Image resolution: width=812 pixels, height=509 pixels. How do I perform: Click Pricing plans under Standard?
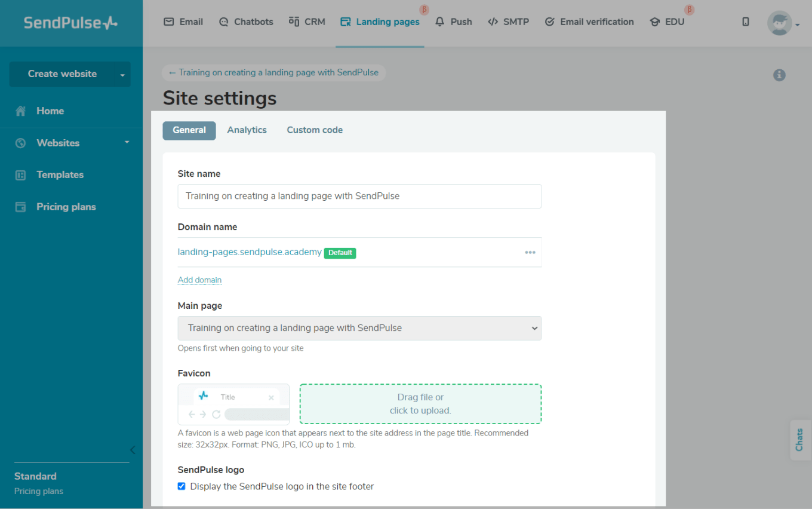pyautogui.click(x=39, y=491)
